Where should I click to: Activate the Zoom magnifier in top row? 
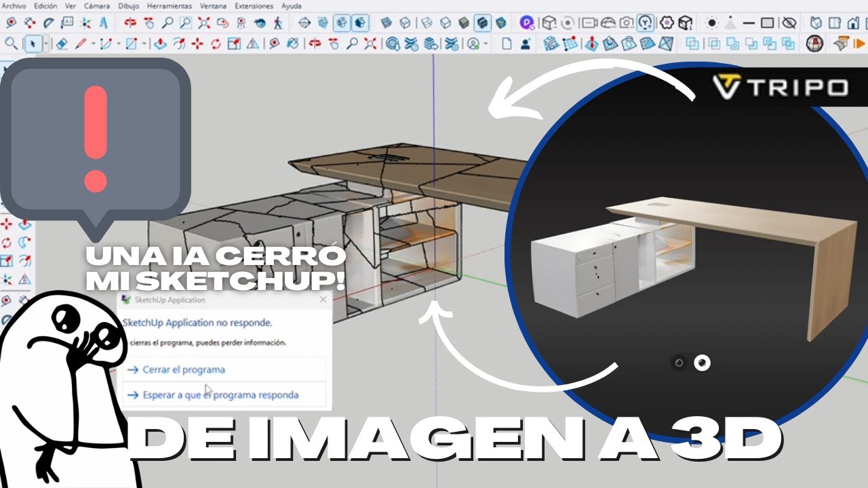click(167, 22)
